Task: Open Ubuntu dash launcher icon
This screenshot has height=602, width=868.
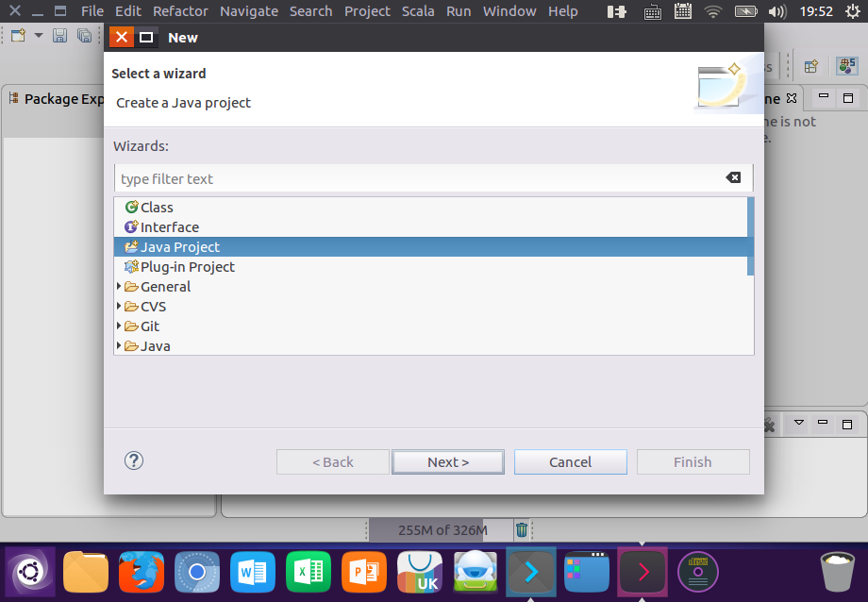Action: point(30,572)
